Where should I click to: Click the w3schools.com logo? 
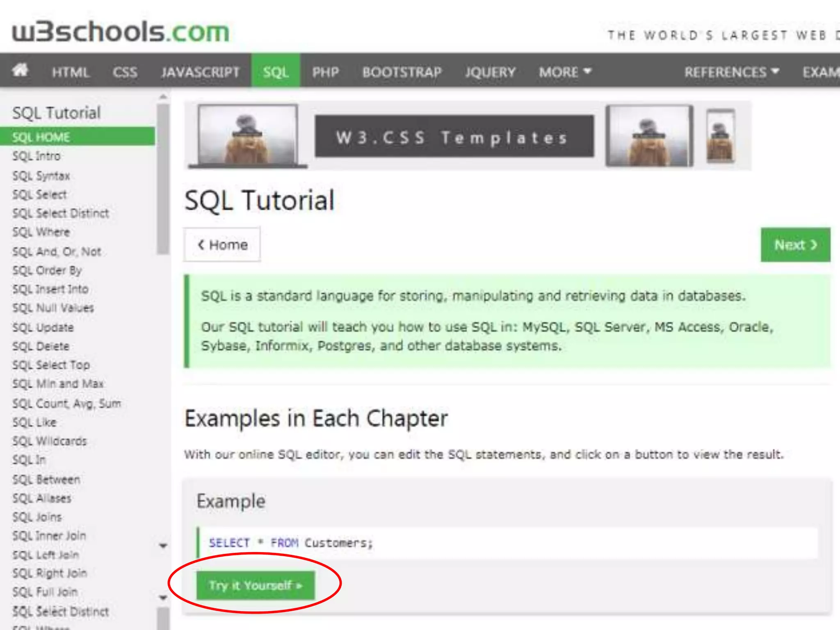[x=121, y=32]
